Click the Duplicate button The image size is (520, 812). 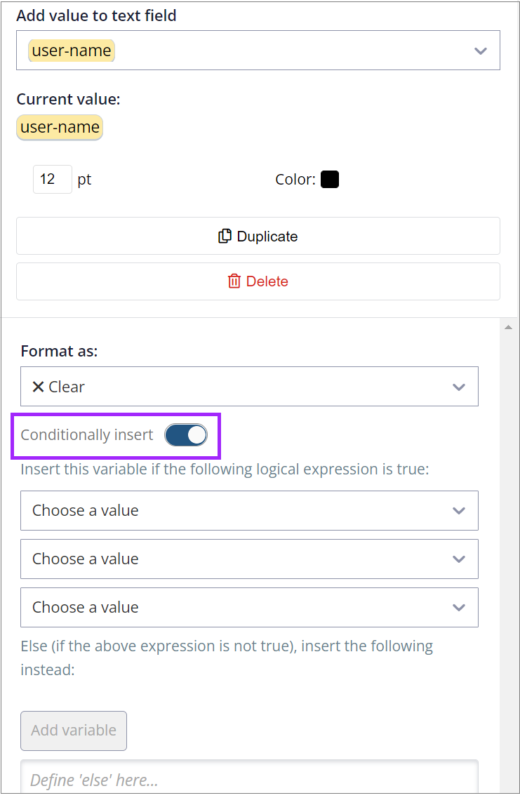point(258,236)
